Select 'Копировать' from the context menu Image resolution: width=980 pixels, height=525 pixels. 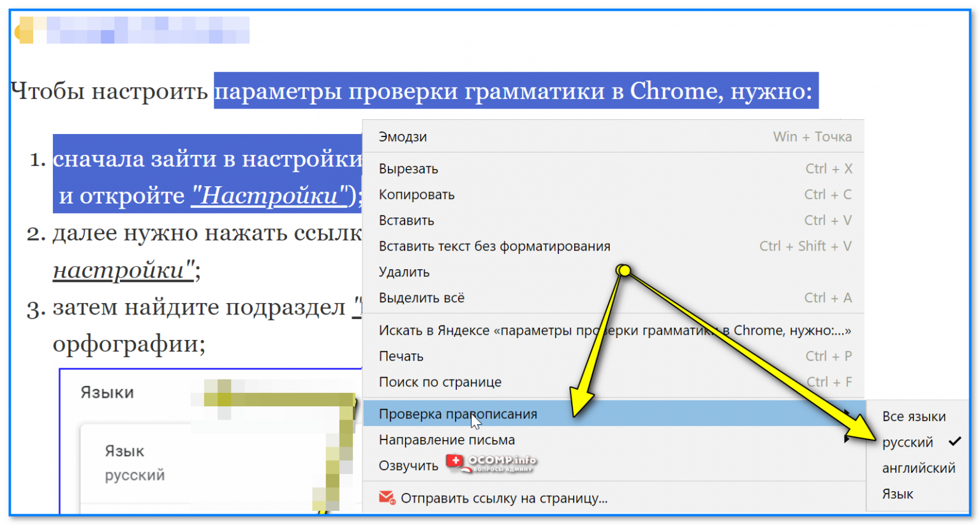coord(614,195)
